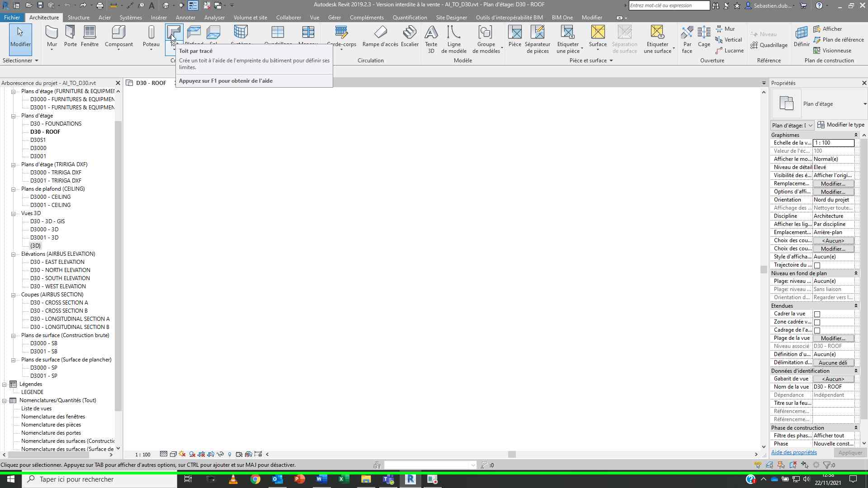Click the Save icon in quick access toolbar
This screenshot has width=868, height=488.
tap(40, 5)
